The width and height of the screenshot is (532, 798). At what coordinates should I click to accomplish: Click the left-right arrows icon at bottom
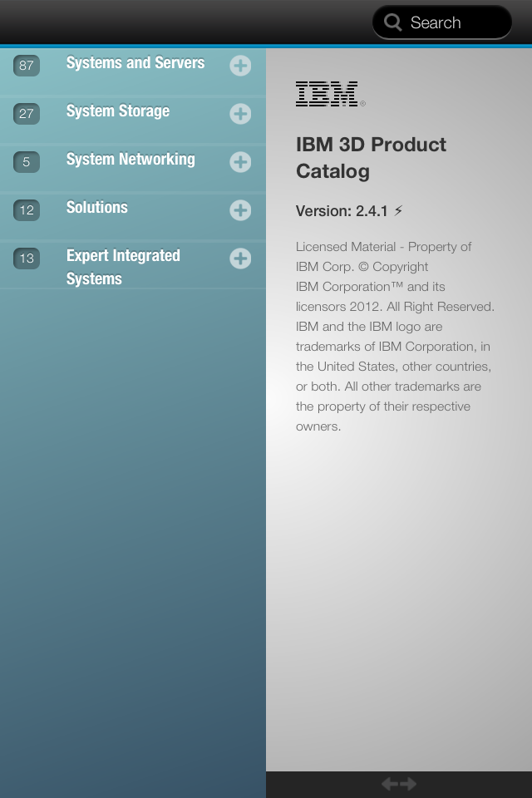(399, 784)
